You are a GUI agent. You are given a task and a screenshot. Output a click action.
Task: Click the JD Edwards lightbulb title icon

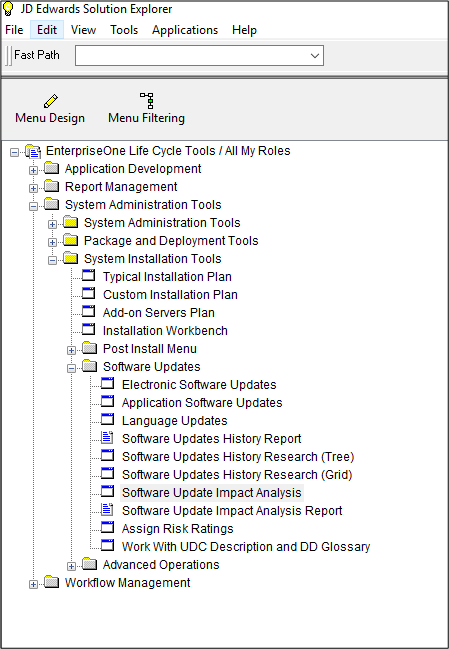pyautogui.click(x=8, y=8)
